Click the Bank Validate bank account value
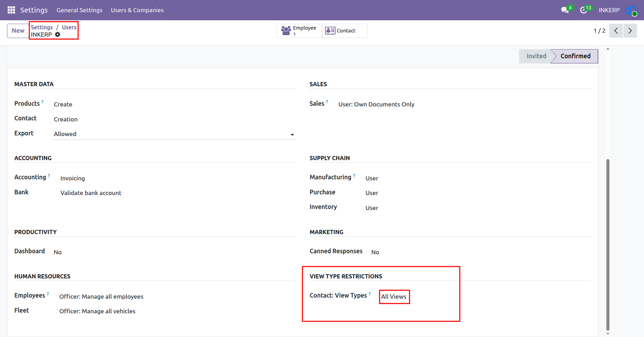 (x=91, y=193)
